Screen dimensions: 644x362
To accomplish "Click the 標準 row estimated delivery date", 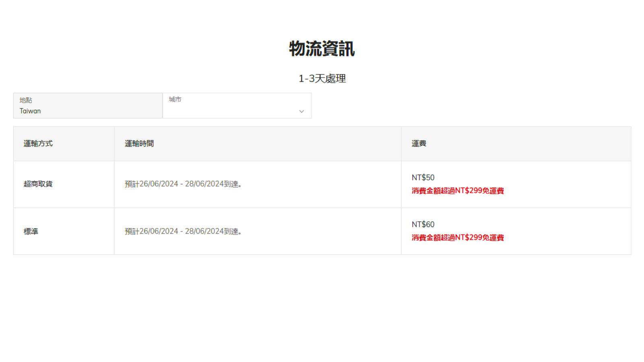I will point(183,231).
